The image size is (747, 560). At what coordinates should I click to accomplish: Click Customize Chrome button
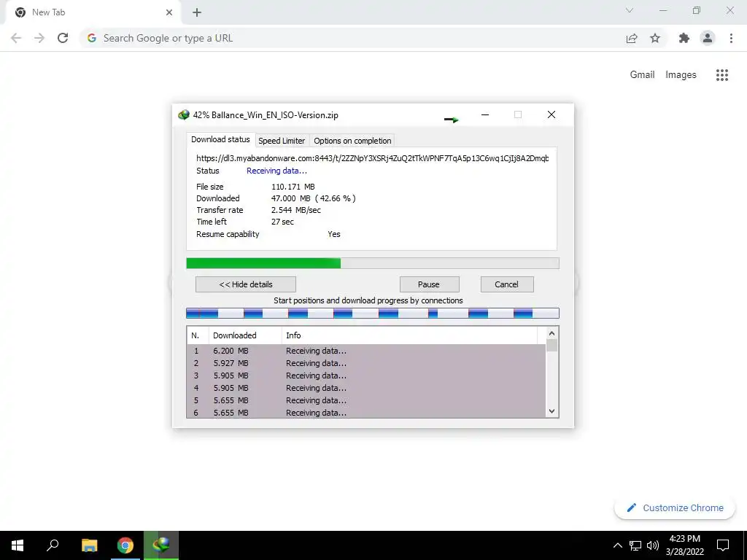pos(675,507)
